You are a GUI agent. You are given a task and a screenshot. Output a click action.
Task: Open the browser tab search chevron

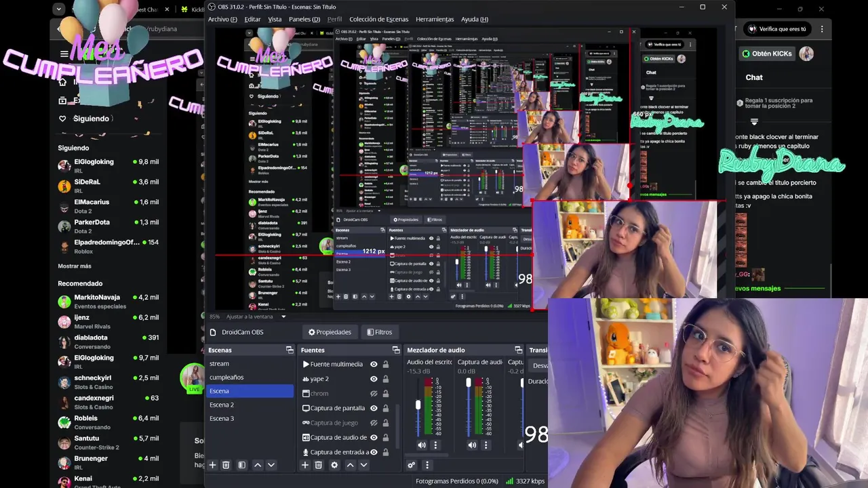pos(59,9)
